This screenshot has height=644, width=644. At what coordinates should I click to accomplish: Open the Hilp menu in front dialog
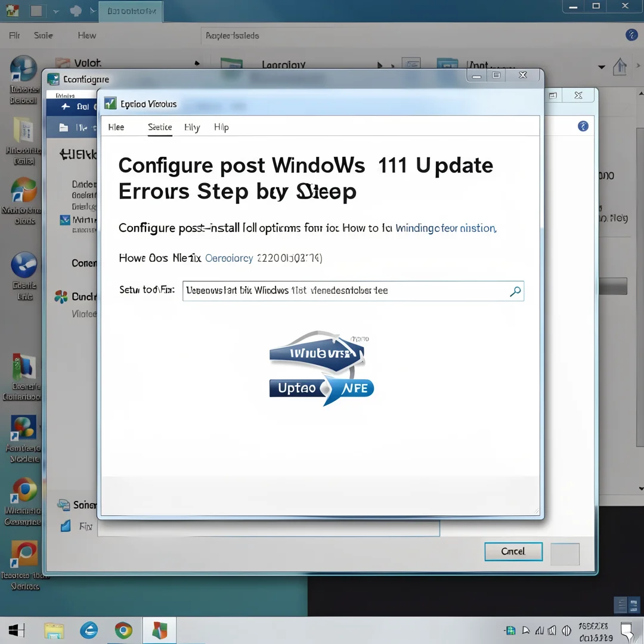click(221, 128)
